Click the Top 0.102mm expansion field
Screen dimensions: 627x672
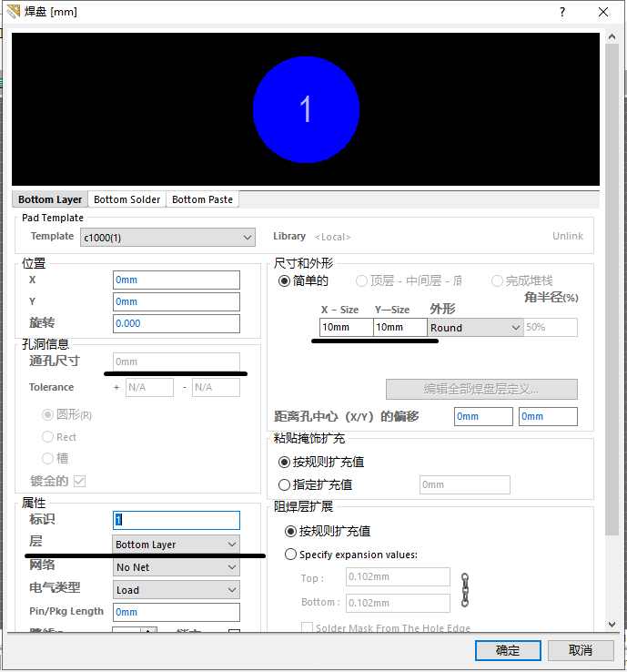(x=398, y=577)
